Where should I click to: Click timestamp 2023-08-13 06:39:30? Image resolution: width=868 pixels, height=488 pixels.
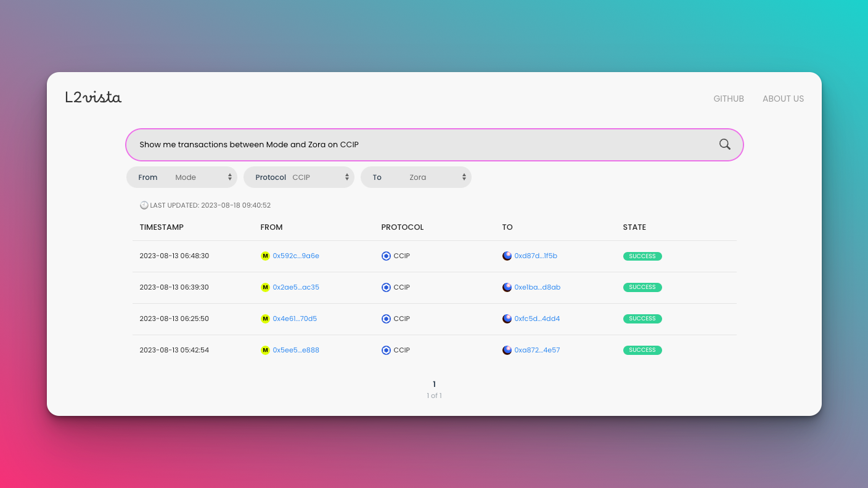[x=174, y=287]
